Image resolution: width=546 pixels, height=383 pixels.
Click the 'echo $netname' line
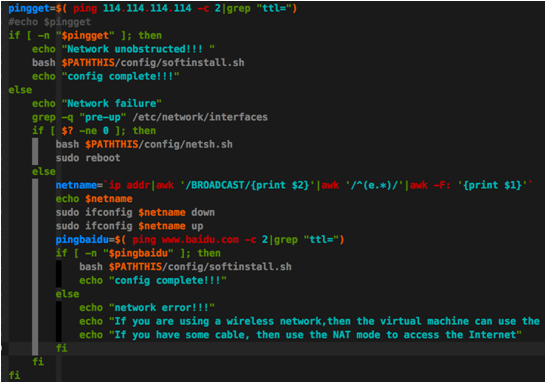point(94,199)
